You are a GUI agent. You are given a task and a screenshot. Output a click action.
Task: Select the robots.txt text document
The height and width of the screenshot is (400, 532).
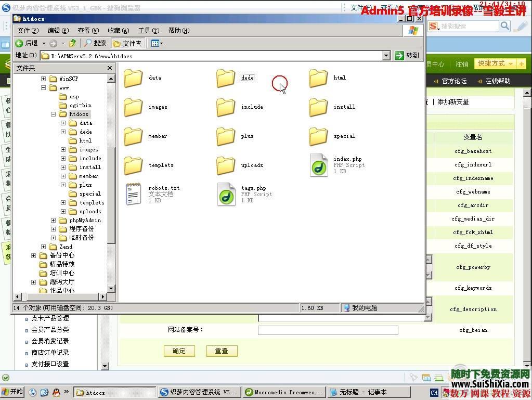click(x=134, y=194)
